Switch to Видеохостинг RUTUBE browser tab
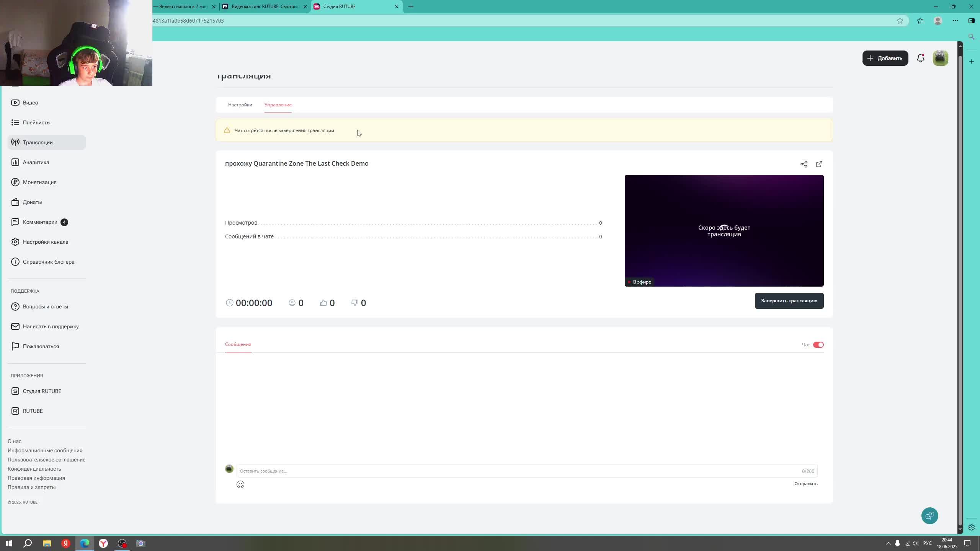This screenshot has width=980, height=551. click(265, 7)
